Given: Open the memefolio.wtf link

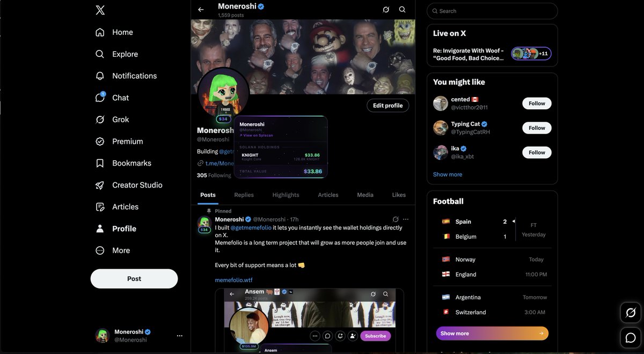Looking at the screenshot, I should [233, 280].
